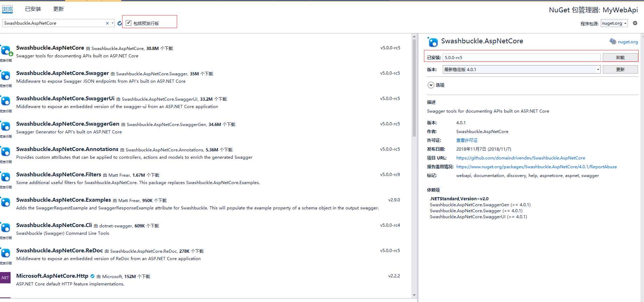Screen dimensions: 644x302
Task: Toggle the include prerelease checkbox
Action: 129,23
